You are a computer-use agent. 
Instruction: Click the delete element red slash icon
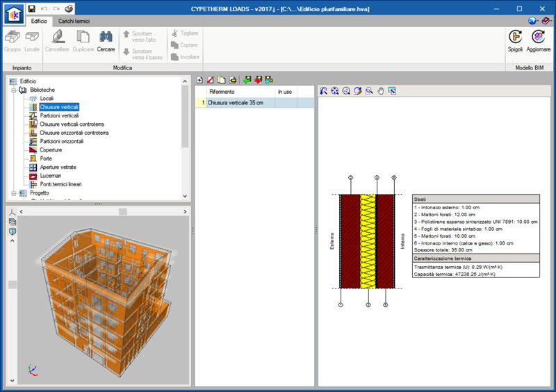[x=211, y=80]
